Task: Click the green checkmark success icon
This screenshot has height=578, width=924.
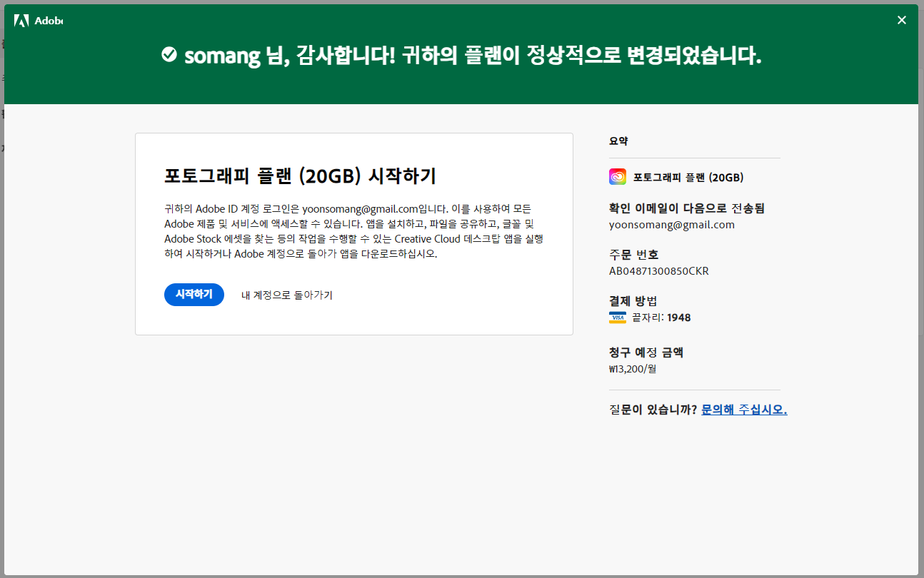Action: [x=169, y=54]
